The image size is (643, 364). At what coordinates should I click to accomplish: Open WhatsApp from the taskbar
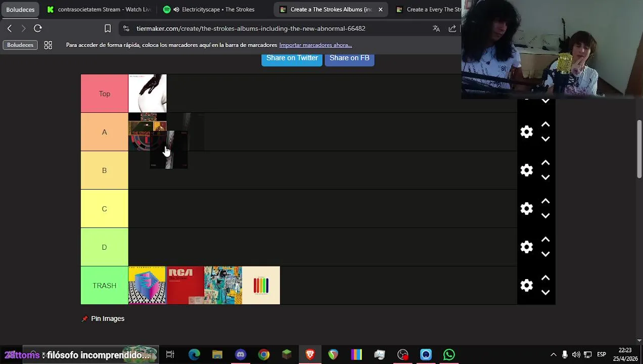[x=449, y=355]
